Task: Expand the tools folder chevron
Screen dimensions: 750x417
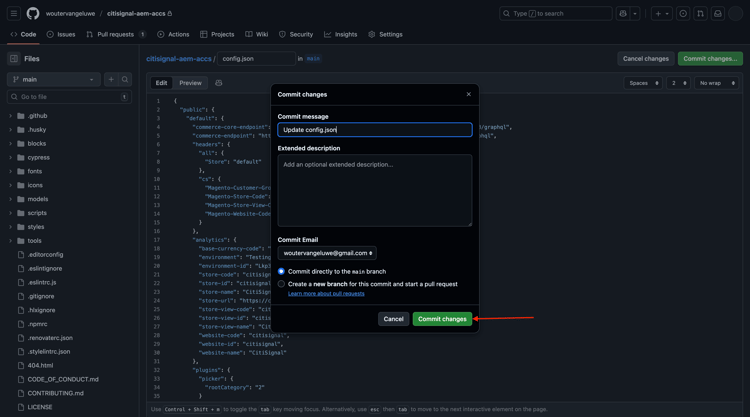Action: 11,241
